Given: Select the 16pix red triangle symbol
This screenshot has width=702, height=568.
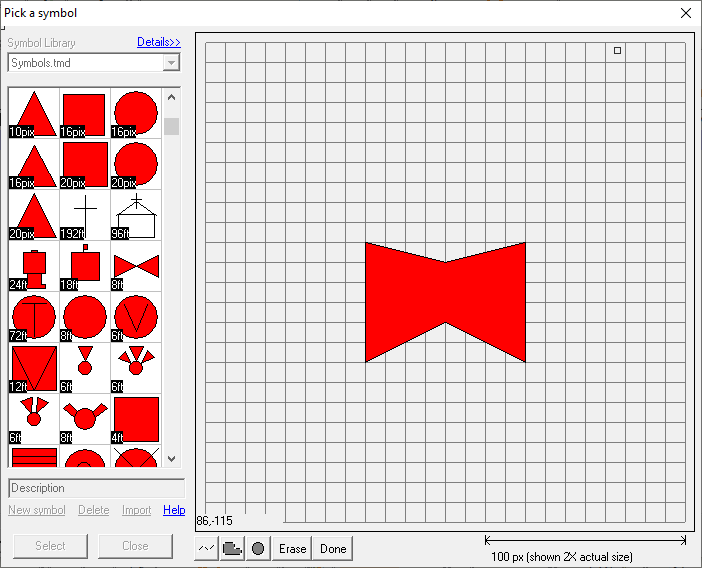Looking at the screenshot, I should click(x=34, y=164).
